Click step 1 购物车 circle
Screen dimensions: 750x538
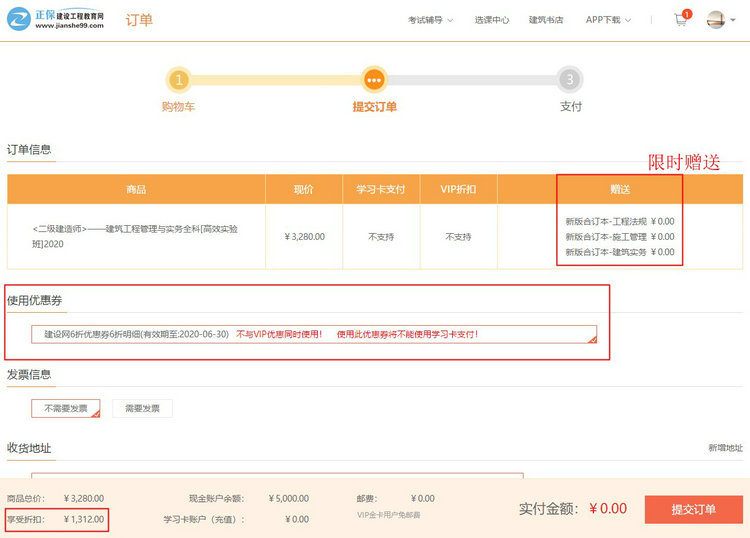point(178,80)
